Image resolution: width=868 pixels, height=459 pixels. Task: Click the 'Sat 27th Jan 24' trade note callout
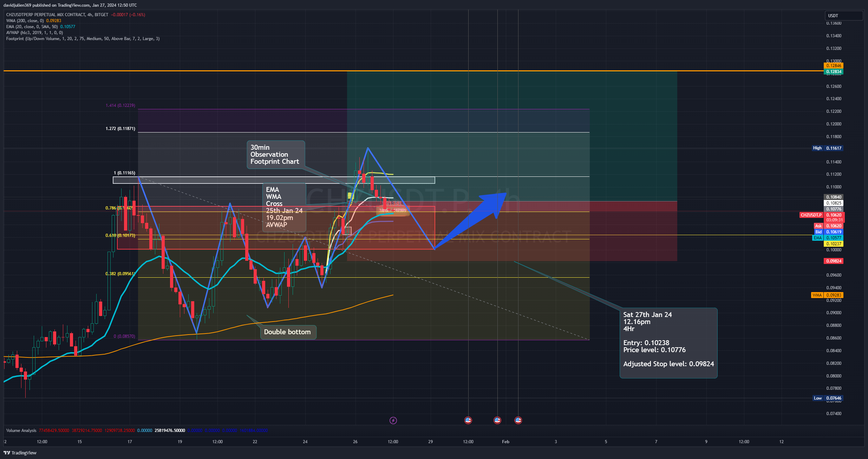[668, 343]
